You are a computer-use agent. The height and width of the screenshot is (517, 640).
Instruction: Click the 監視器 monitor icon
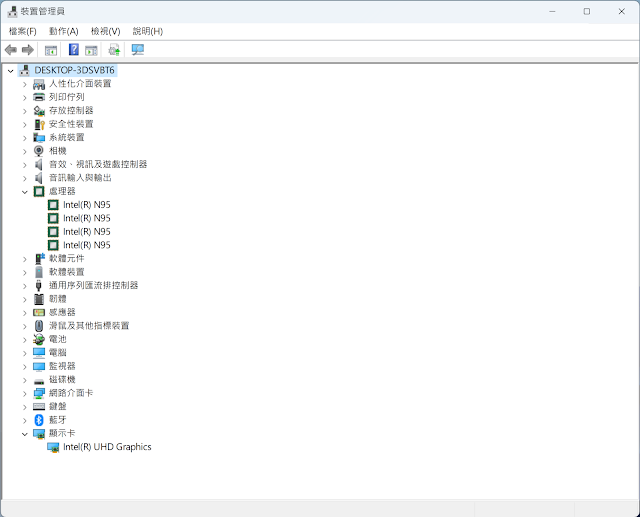pos(39,366)
